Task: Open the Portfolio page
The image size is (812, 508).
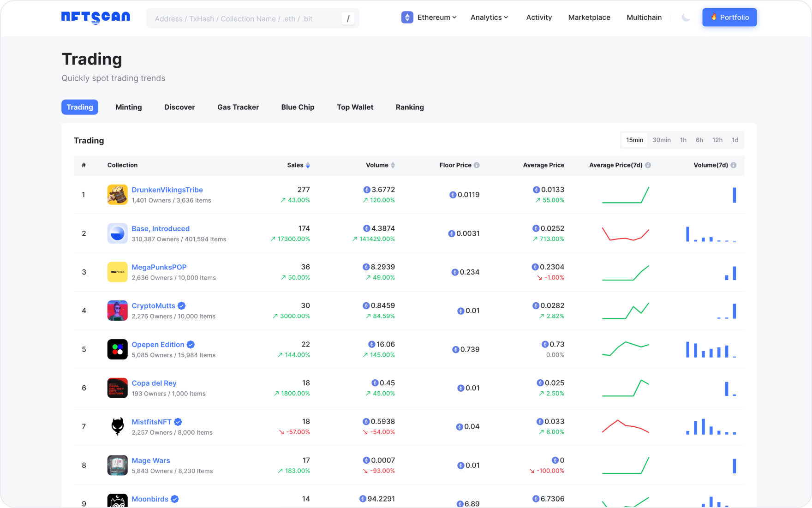Action: (729, 17)
